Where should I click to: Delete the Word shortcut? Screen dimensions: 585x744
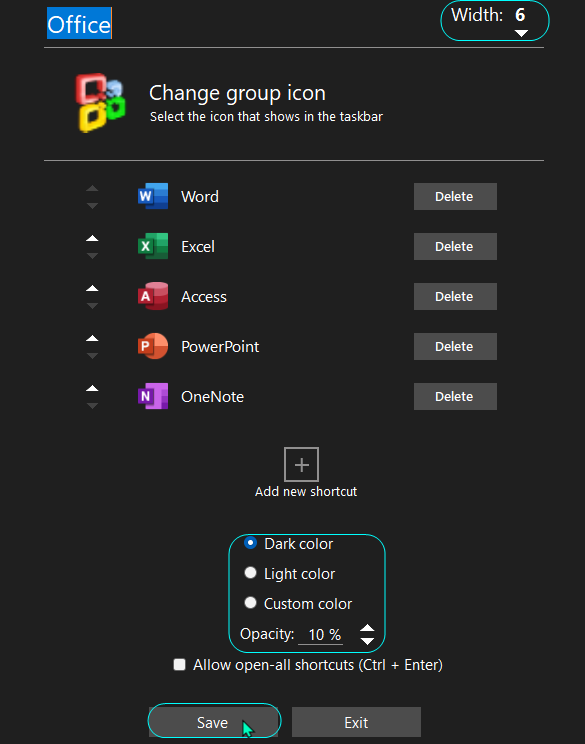tap(455, 196)
